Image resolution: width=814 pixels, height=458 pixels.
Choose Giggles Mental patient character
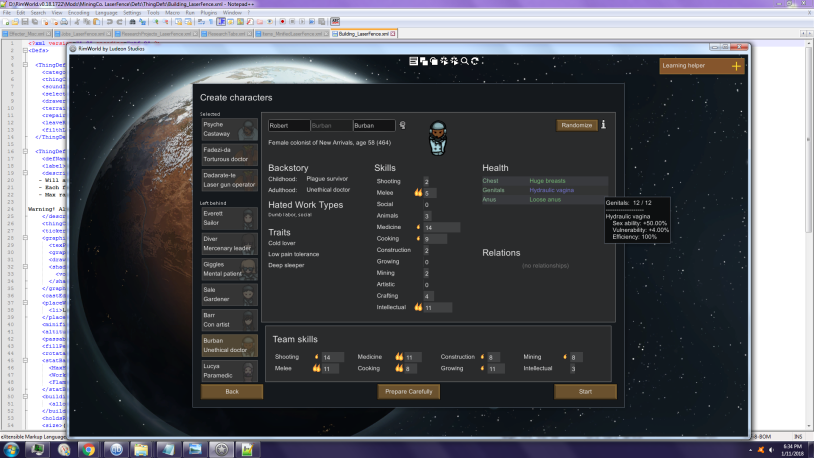[x=229, y=270]
